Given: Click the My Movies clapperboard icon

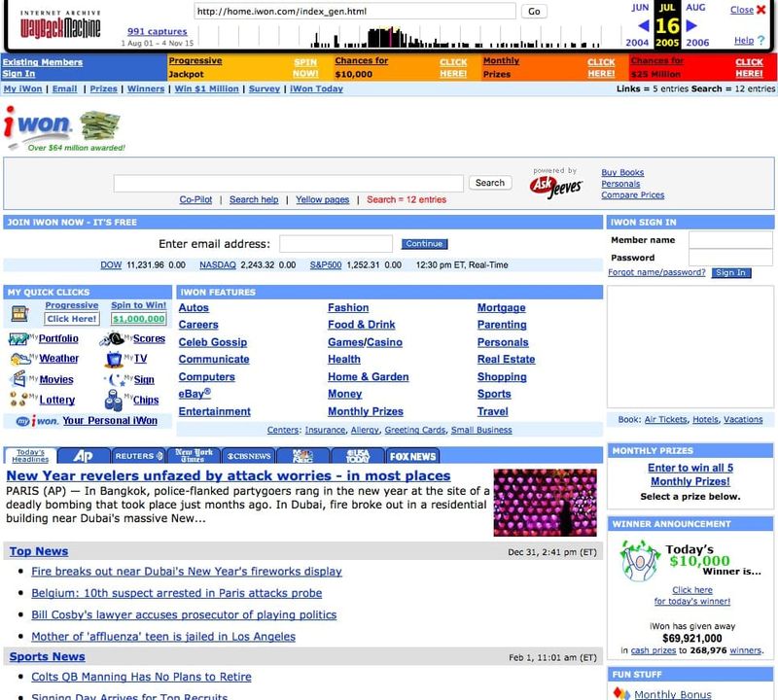Looking at the screenshot, I should point(18,379).
